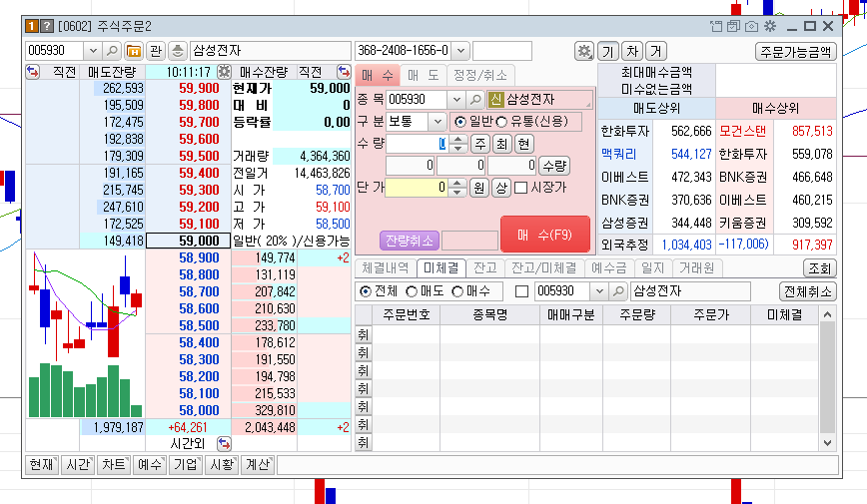Screen dimensions: 867x504
Task: Click the 단가 price spinner arrows
Action: tap(456, 188)
